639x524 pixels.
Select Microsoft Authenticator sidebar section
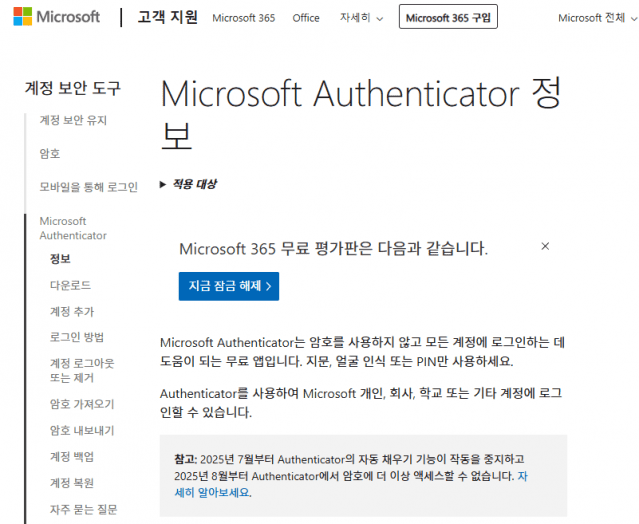(73, 228)
